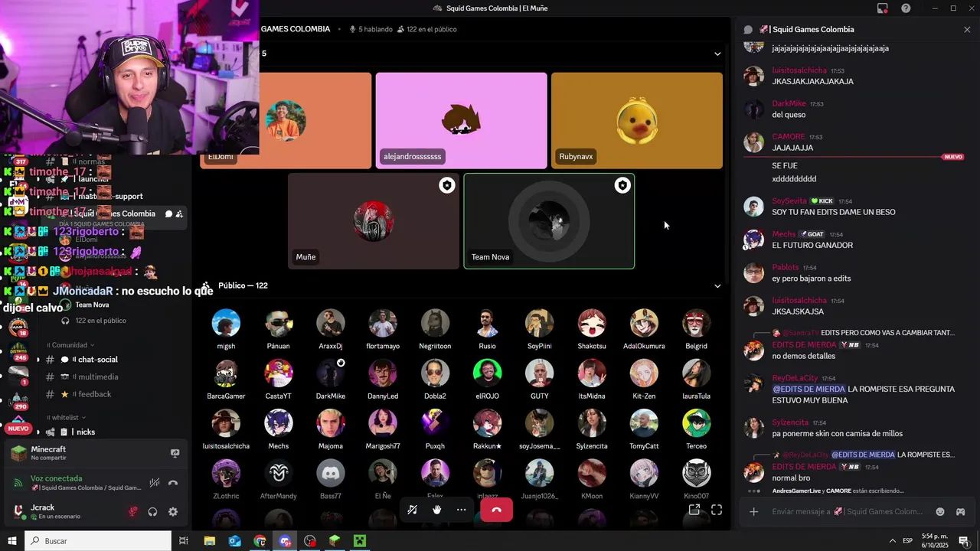Disconnect from voice in Voz conectada panel
This screenshot has height=551, width=980.
click(x=173, y=483)
